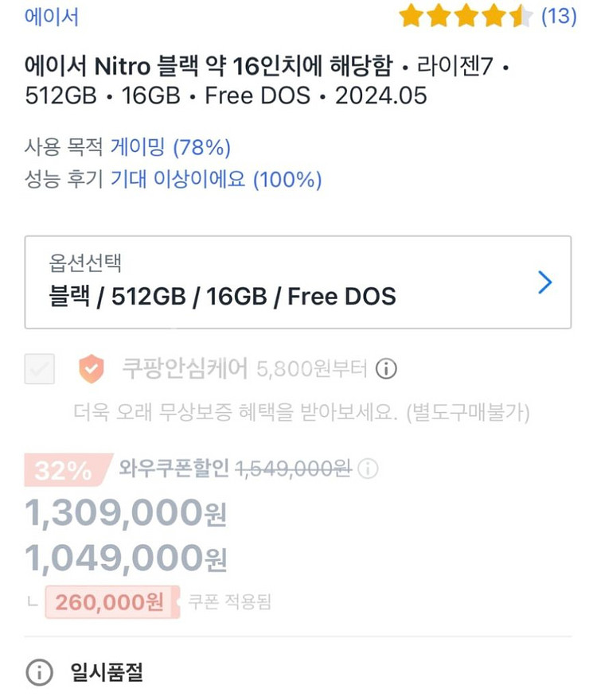This screenshot has height=700, width=597.
Task: Click the star rating icons
Action: [x=465, y=16]
